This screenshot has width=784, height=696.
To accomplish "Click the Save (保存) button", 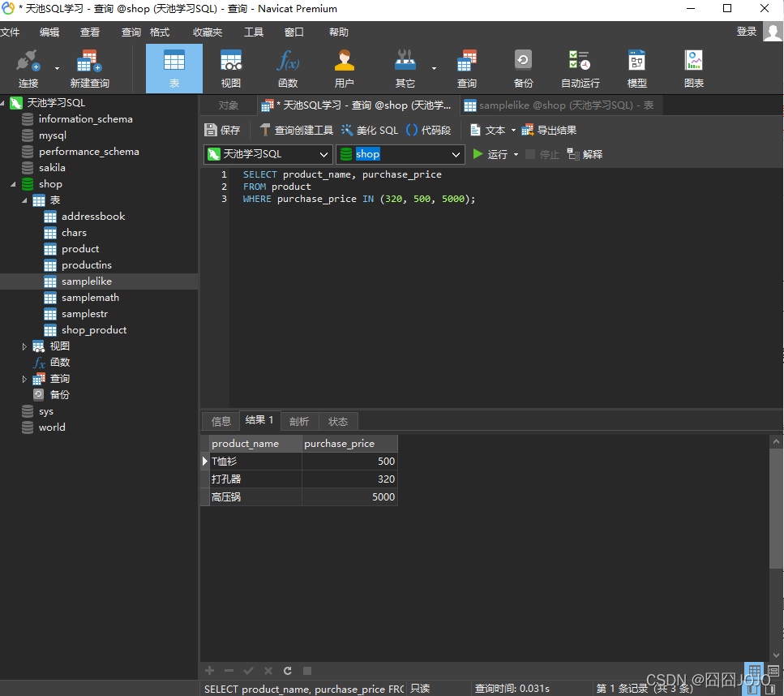I will (x=222, y=130).
